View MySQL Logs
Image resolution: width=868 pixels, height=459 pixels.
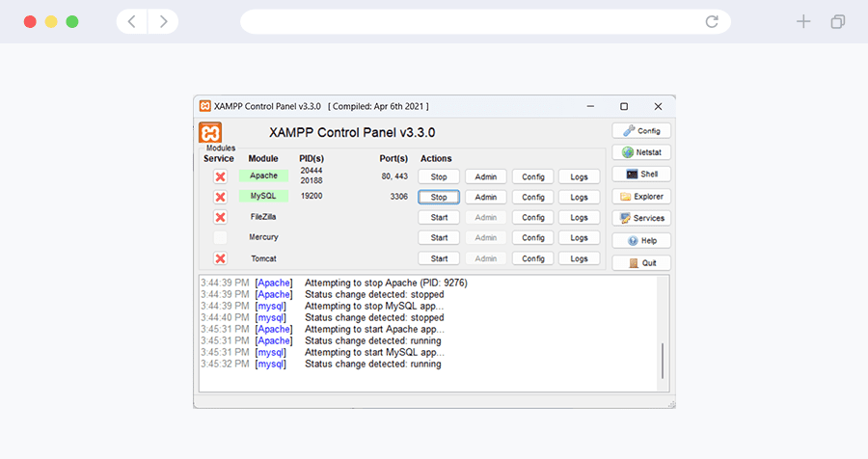click(579, 197)
